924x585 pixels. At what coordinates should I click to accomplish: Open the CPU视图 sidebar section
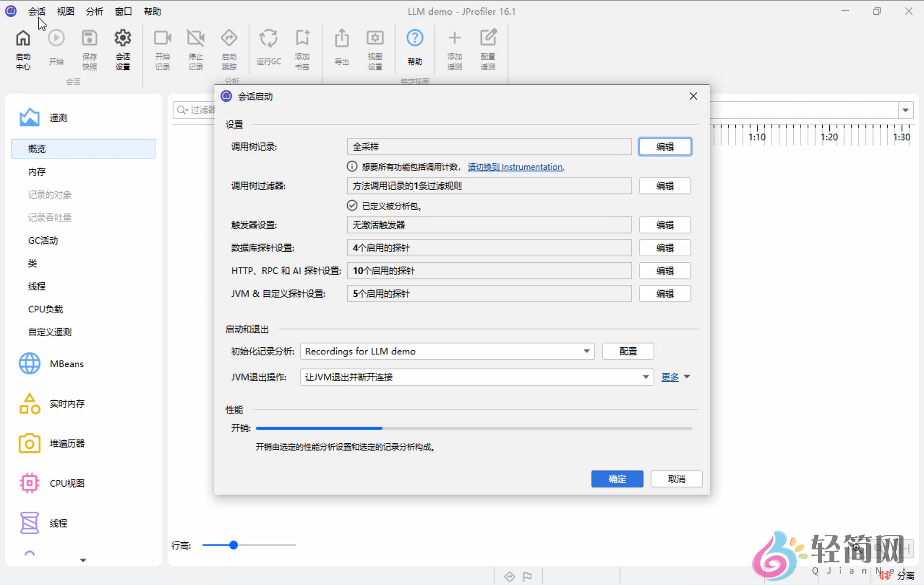pyautogui.click(x=52, y=483)
